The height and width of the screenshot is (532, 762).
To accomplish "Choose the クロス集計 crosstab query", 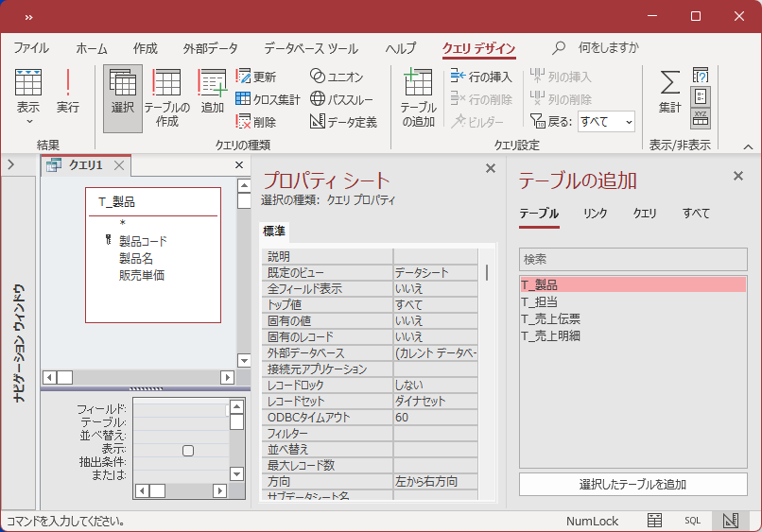I will 268,99.
